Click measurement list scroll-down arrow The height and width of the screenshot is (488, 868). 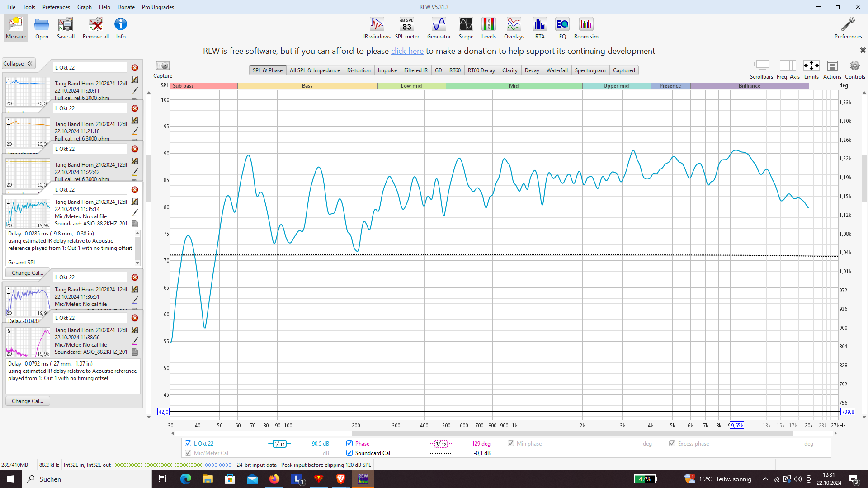click(149, 417)
